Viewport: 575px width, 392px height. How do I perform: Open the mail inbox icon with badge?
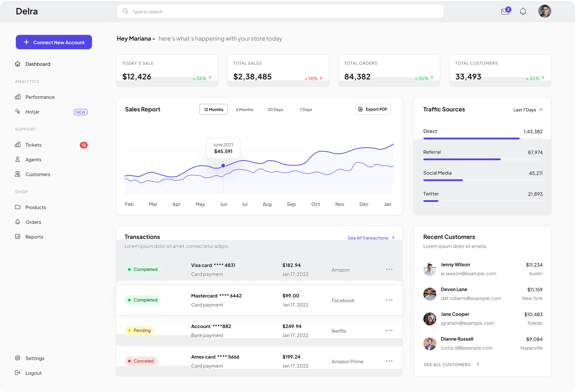click(x=505, y=12)
